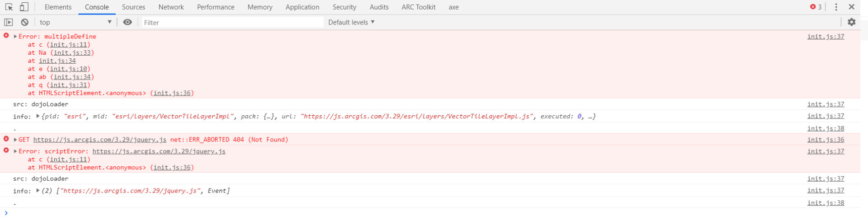This screenshot has height=217, width=868.
Task: Expand the scriptError jquery.js error
Action: (x=15, y=151)
